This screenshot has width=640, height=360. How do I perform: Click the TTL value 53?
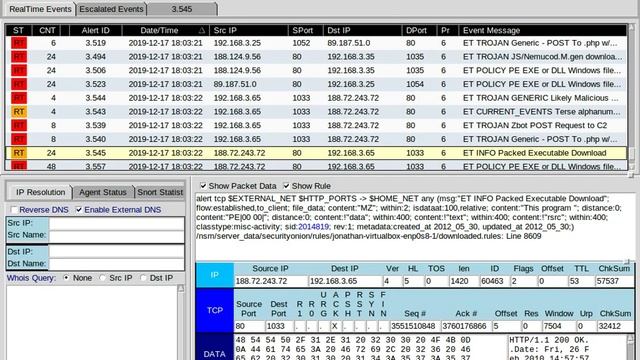(x=581, y=281)
